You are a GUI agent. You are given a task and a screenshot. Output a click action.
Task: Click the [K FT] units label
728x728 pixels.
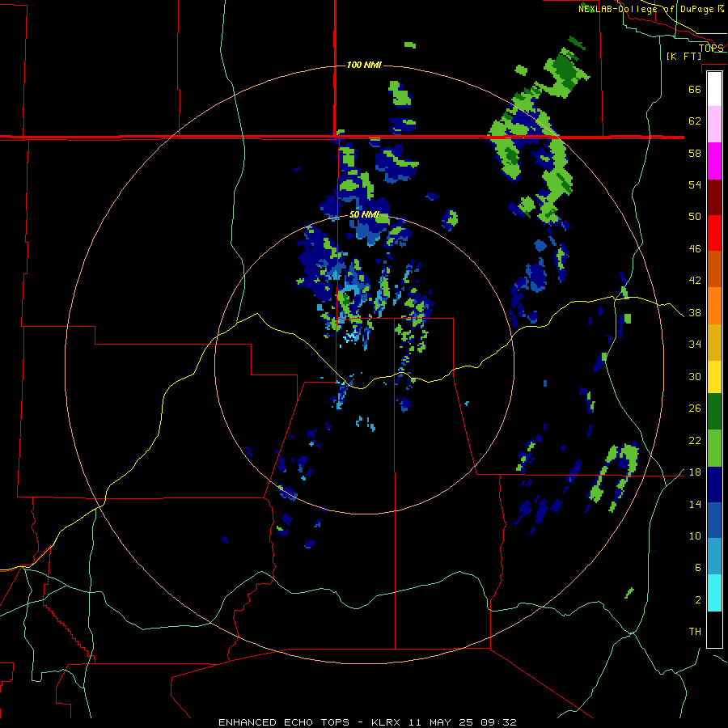684,56
